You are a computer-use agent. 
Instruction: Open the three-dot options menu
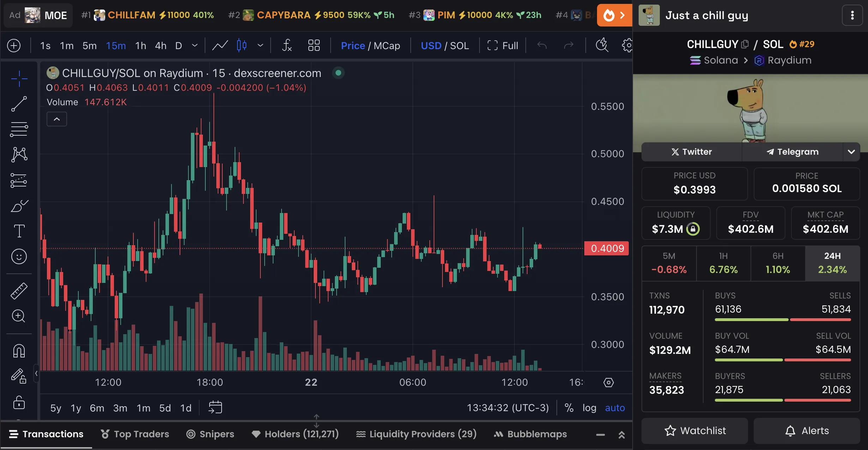(852, 15)
